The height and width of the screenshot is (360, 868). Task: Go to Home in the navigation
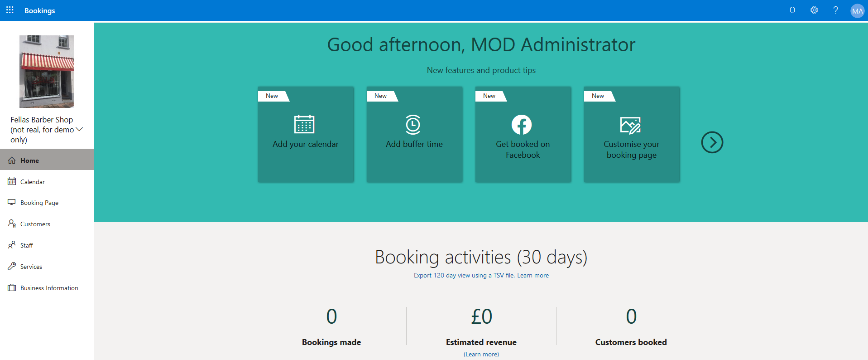click(x=47, y=160)
